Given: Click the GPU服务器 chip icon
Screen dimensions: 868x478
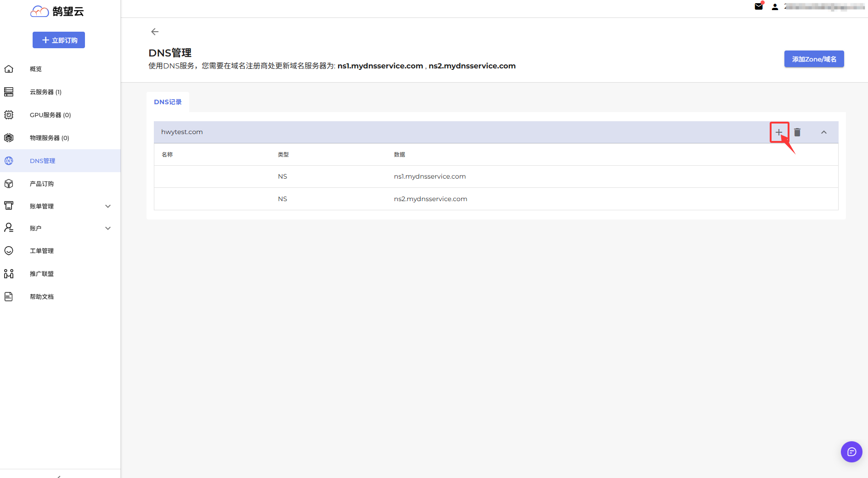Looking at the screenshot, I should coord(9,115).
